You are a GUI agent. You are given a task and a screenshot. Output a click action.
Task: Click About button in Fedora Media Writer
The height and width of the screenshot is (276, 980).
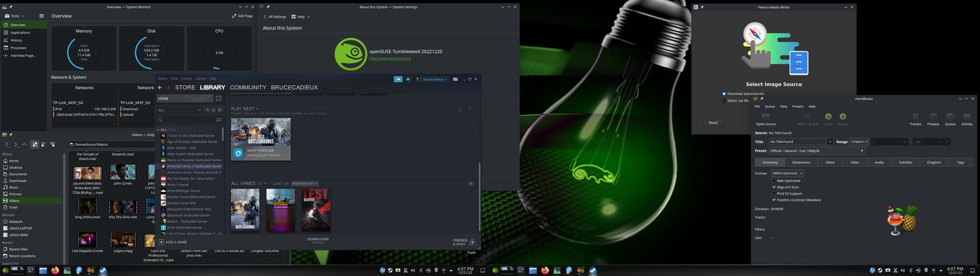(713, 123)
